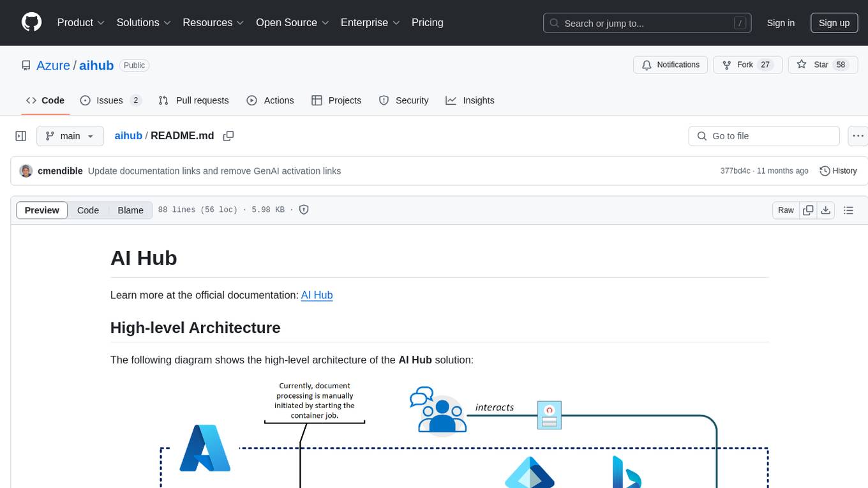
Task: Open the AI Hub documentation link
Action: pos(317,295)
